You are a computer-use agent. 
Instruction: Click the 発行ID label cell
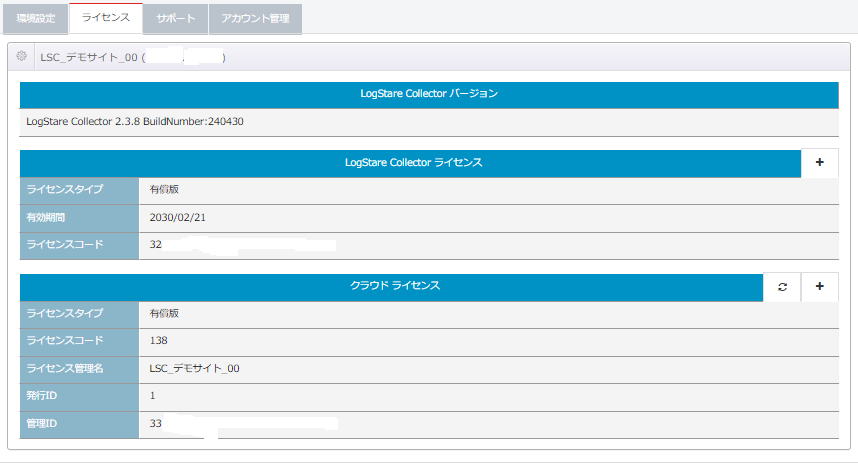tap(79, 396)
